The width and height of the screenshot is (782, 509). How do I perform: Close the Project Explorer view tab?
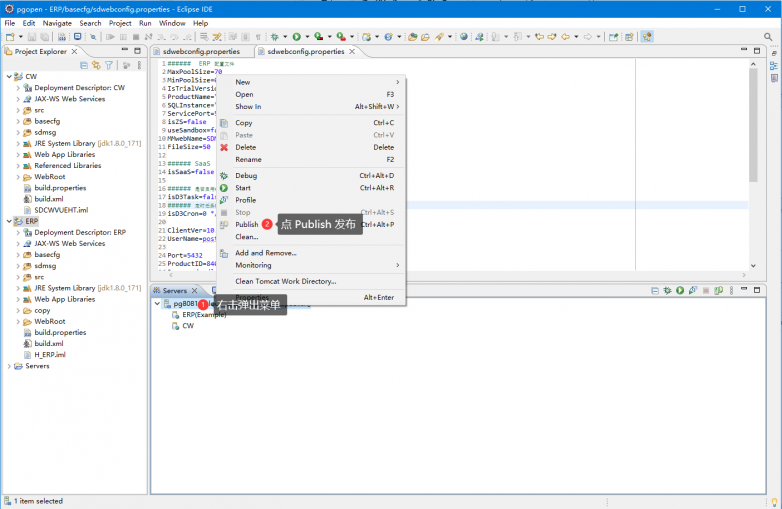click(75, 51)
